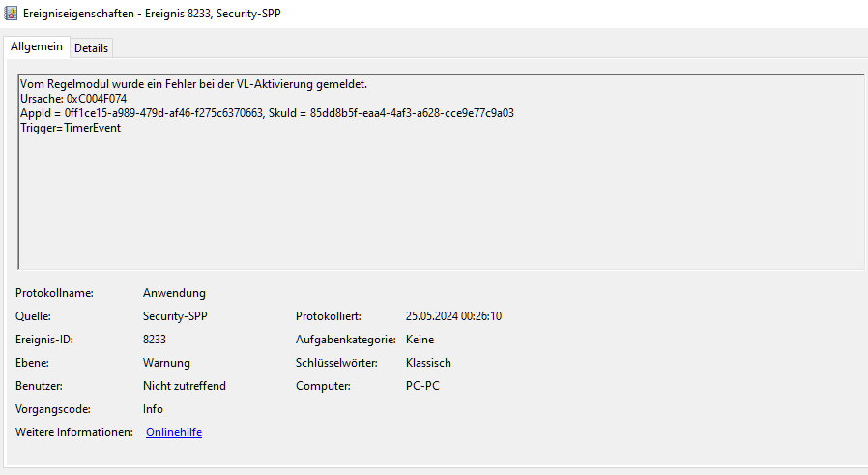868x475 pixels.
Task: Click the first line starting 'Vom Regelmodul'
Action: tap(193, 84)
